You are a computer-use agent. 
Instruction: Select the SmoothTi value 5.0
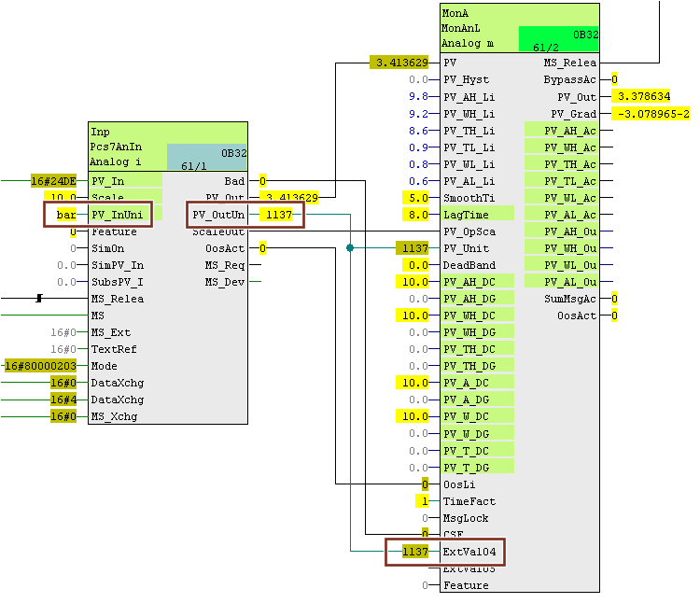tap(415, 198)
